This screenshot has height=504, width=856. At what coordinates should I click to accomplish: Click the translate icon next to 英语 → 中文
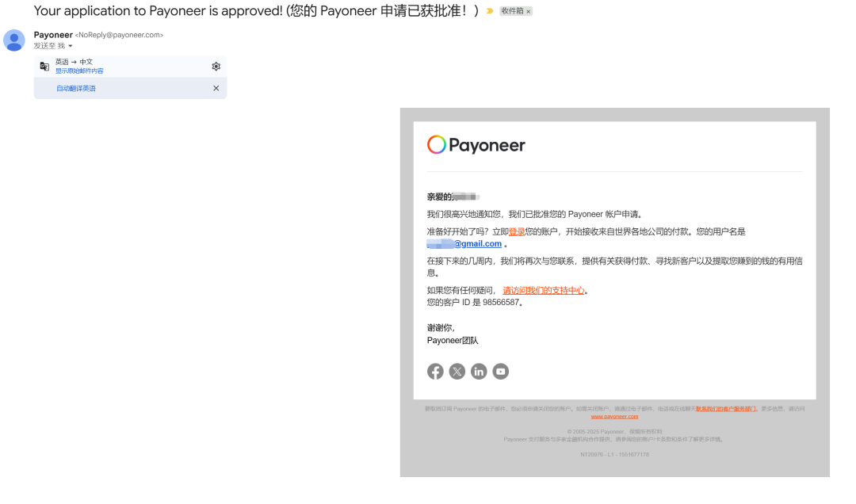click(44, 66)
